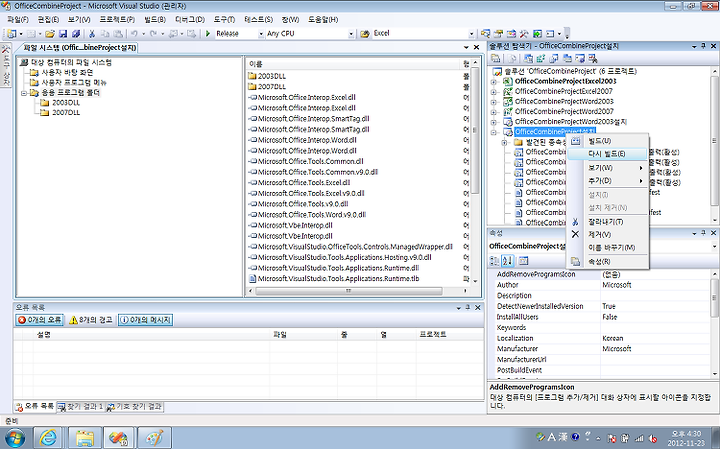Open the 보기(W) context submenu
Screen dimensions: 720x449
[x=607, y=168]
